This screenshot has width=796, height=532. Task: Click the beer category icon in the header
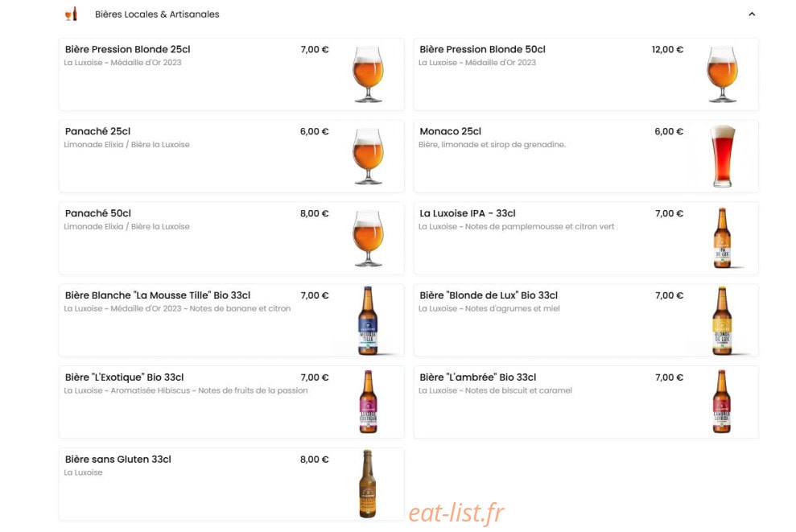click(x=72, y=14)
